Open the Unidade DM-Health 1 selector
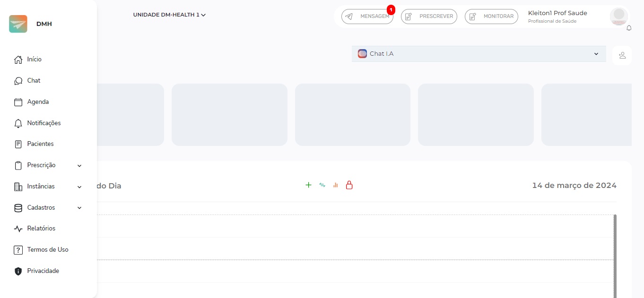Screen dimensions: 644x298 coord(169,15)
